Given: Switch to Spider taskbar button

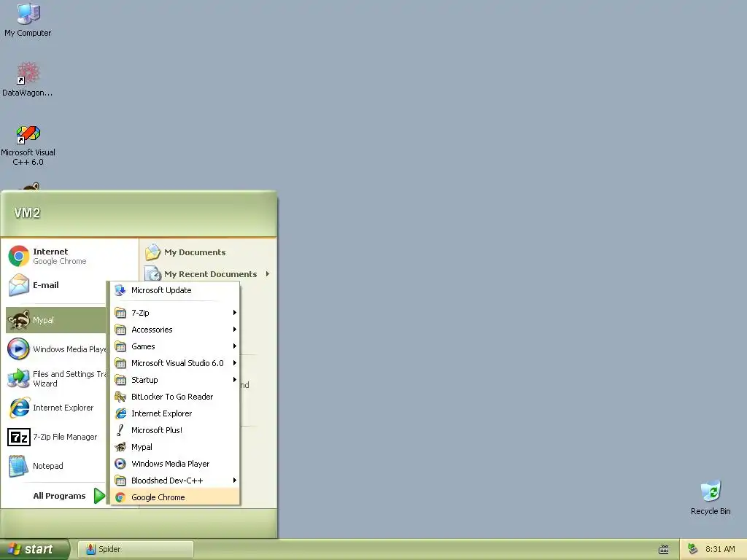Looking at the screenshot, I should (x=135, y=549).
